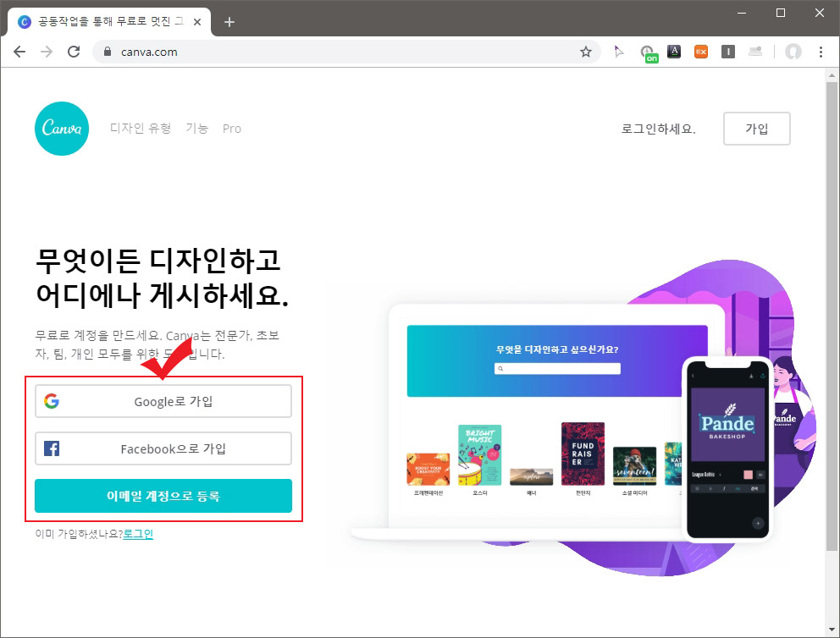Click the dark 'A' extension icon
This screenshot has width=840, height=638.
pyautogui.click(x=674, y=52)
